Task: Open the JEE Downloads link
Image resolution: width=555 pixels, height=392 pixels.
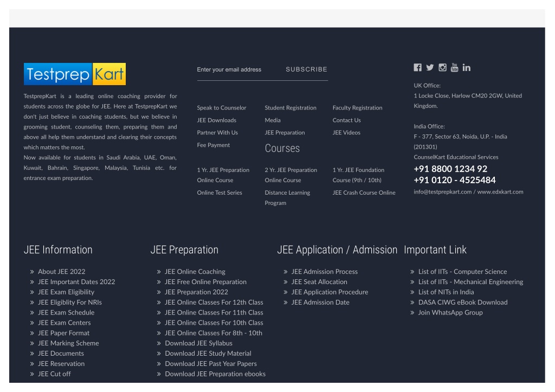Action: point(217,120)
